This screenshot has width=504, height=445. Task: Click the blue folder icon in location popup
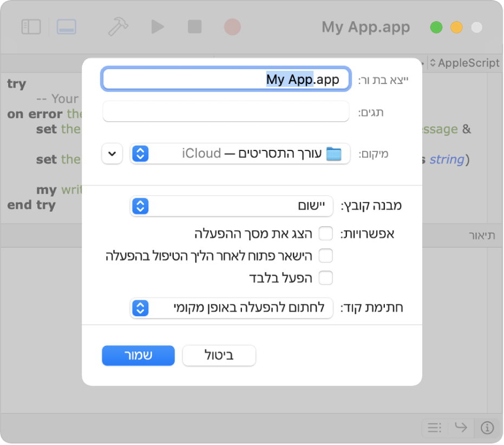pyautogui.click(x=333, y=154)
